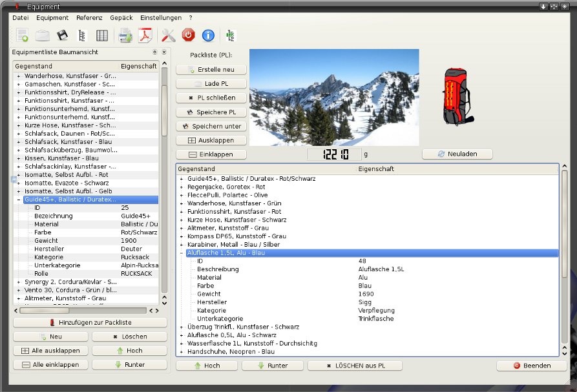
Task: Expand the Regenjacke, Goretex - Rot entry
Action: pos(182,187)
